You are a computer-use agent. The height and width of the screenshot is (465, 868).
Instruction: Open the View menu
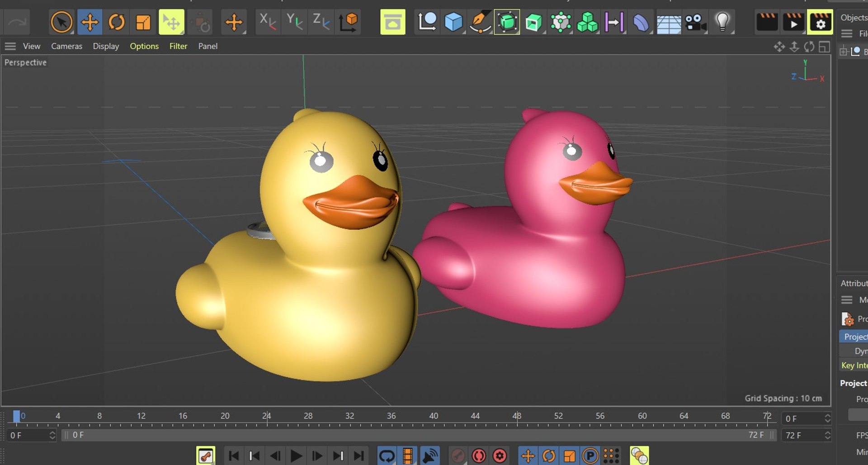(32, 46)
